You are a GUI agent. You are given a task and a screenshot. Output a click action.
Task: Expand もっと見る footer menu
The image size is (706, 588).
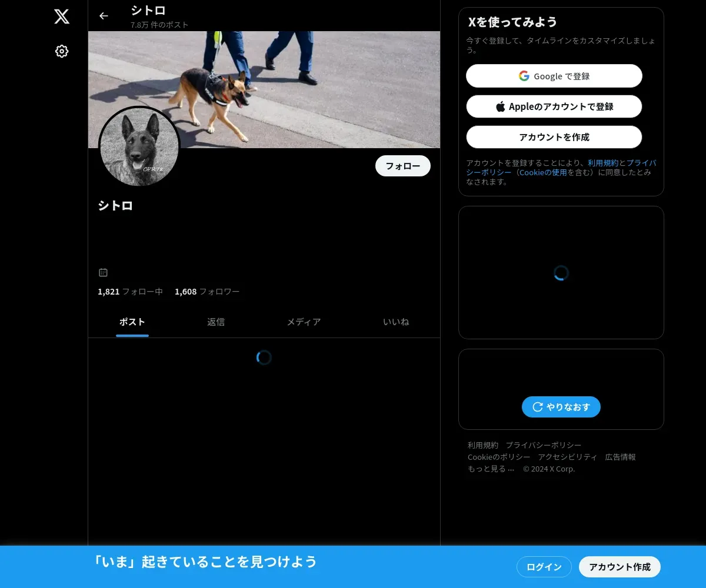coord(491,469)
